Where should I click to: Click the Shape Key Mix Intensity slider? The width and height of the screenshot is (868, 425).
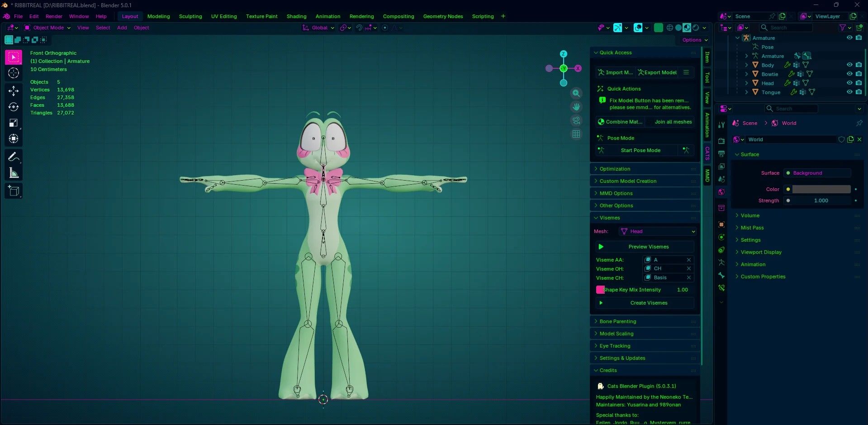pyautogui.click(x=645, y=290)
